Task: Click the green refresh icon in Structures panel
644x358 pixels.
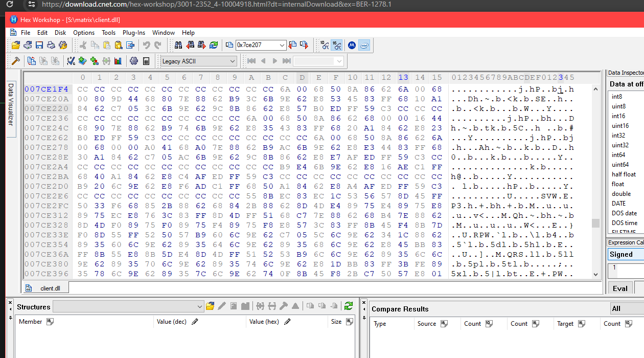Action: (x=349, y=306)
